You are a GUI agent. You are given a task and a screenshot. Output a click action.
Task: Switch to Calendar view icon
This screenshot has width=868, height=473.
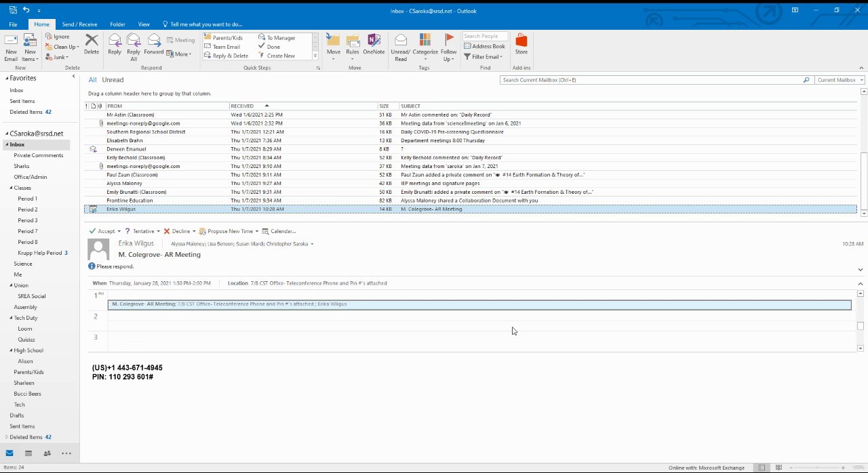[x=28, y=453]
